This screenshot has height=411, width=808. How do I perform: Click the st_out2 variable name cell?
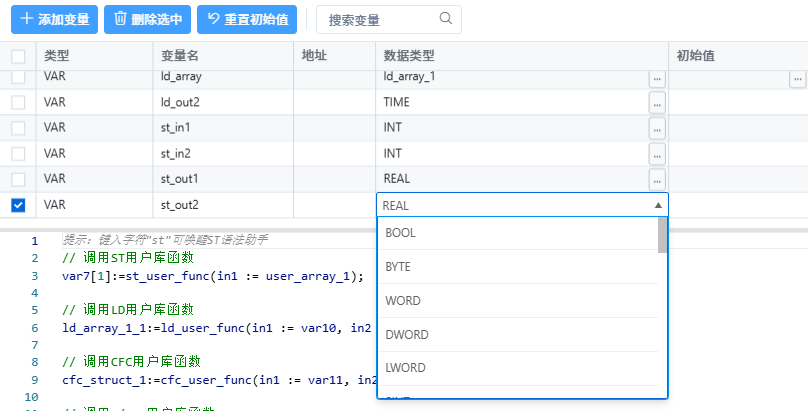point(223,205)
